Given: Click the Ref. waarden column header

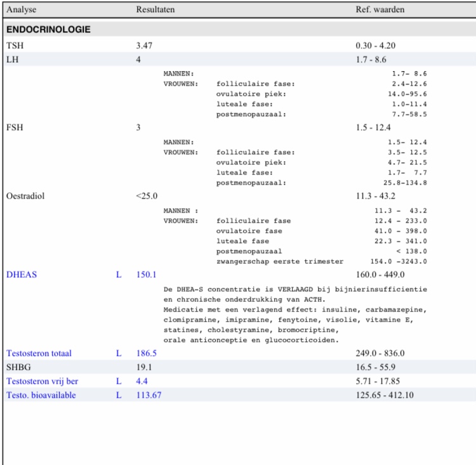Looking at the screenshot, I should point(380,10).
